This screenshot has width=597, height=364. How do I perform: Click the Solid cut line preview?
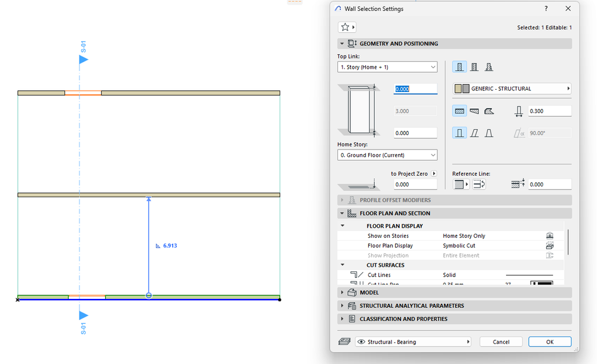[x=529, y=275]
